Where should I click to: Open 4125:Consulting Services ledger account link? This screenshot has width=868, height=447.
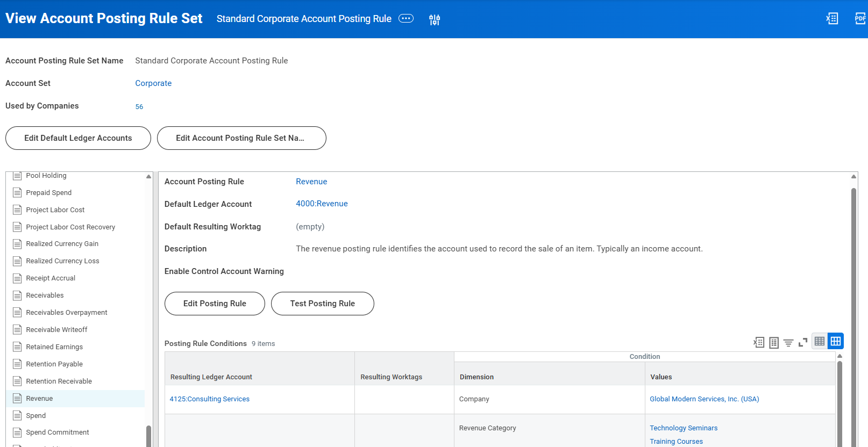pyautogui.click(x=209, y=399)
